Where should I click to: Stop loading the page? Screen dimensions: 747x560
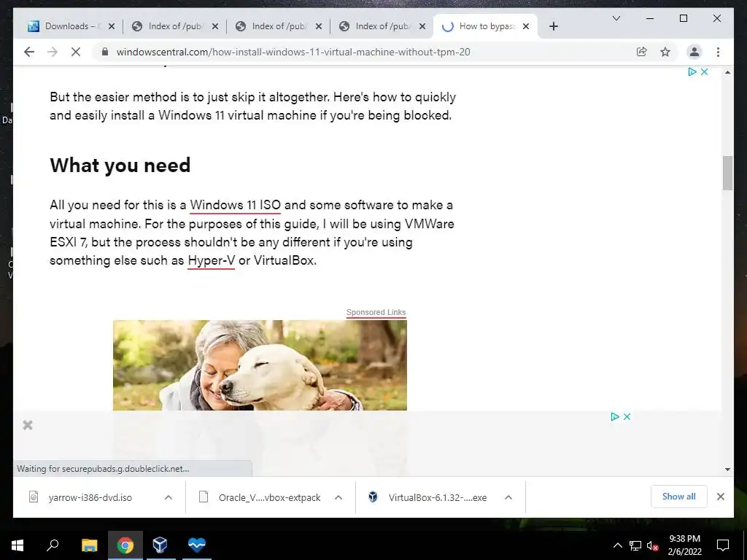pyautogui.click(x=76, y=52)
